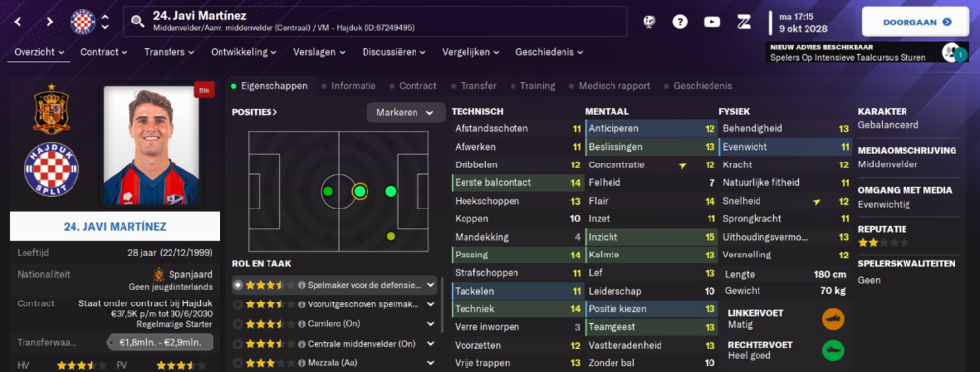
Task: Expand the Centrale middenvelder (On) role chevron
Action: click(x=430, y=344)
